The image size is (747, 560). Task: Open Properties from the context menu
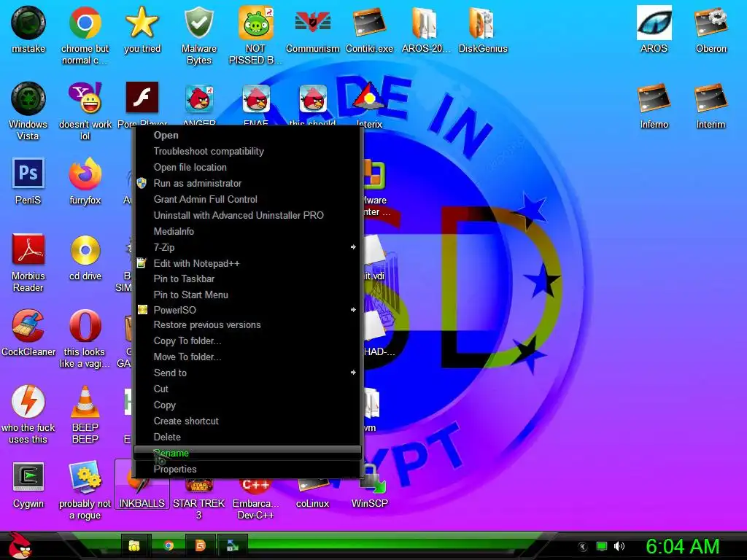point(247,469)
